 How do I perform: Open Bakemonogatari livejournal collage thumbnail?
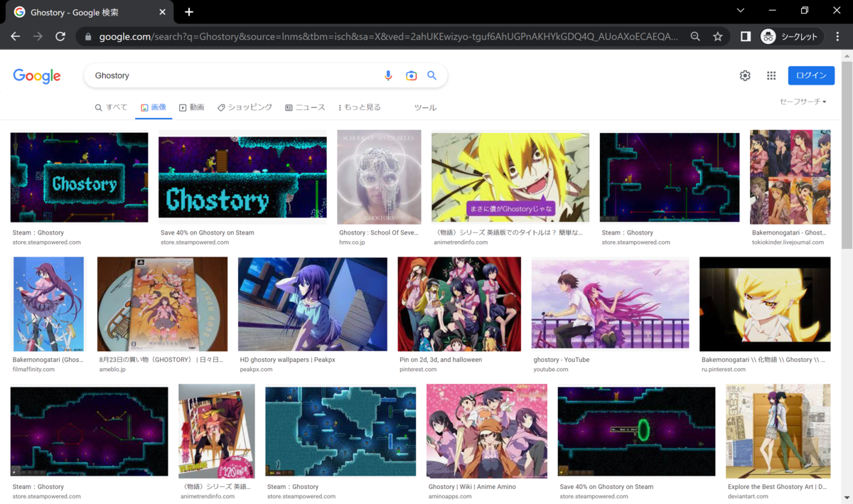click(x=790, y=177)
